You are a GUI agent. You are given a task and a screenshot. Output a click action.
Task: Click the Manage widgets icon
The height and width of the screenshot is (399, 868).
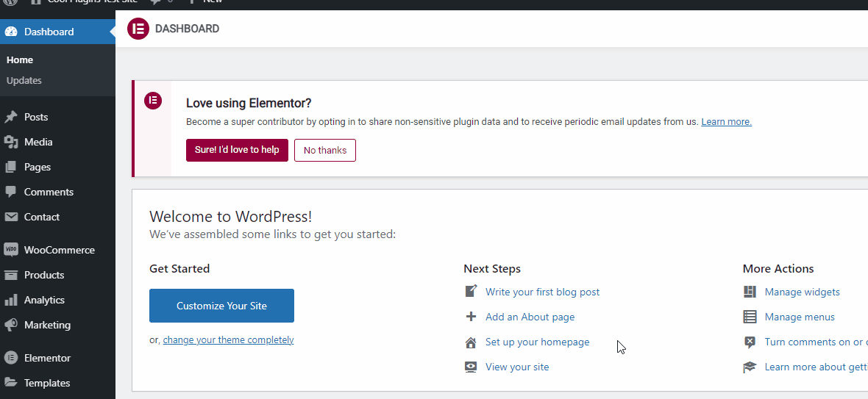click(x=750, y=291)
